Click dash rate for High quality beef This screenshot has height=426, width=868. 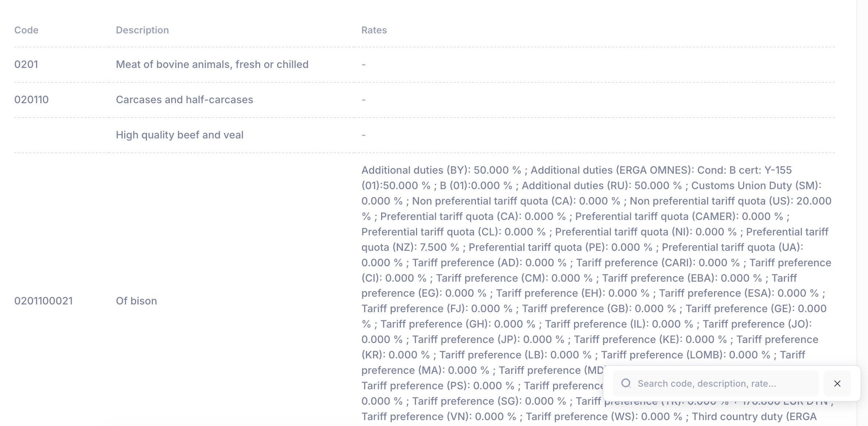(x=363, y=135)
